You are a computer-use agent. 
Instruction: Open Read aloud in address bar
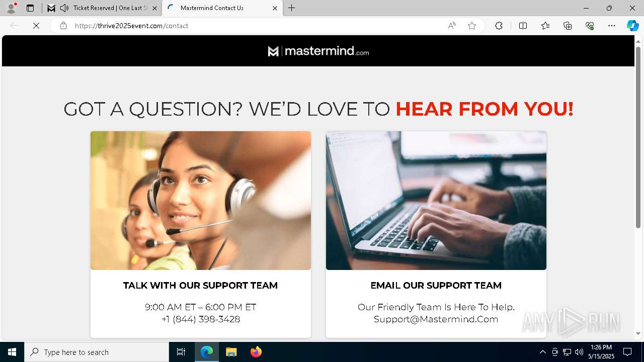click(452, 26)
